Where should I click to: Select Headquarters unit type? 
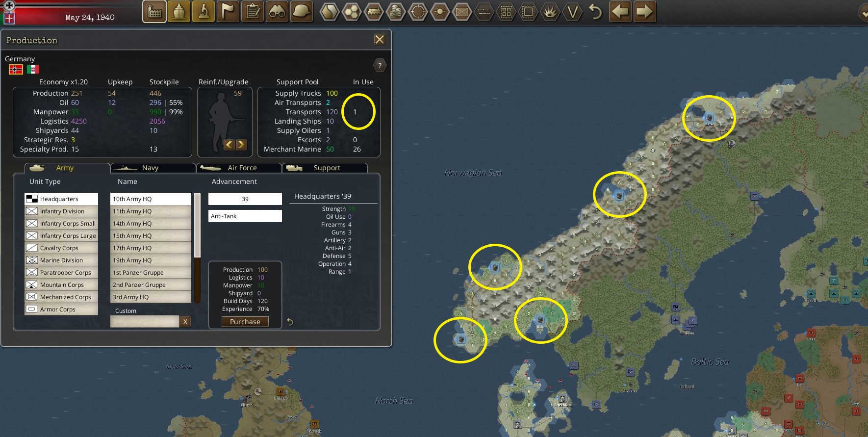(61, 199)
